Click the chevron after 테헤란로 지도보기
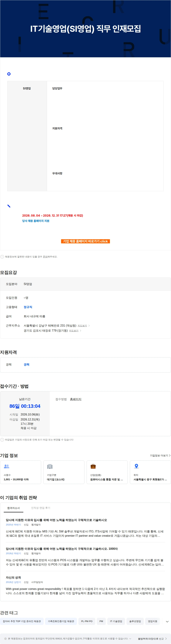Viewport: 171px width, 644px height. click(x=89, y=326)
